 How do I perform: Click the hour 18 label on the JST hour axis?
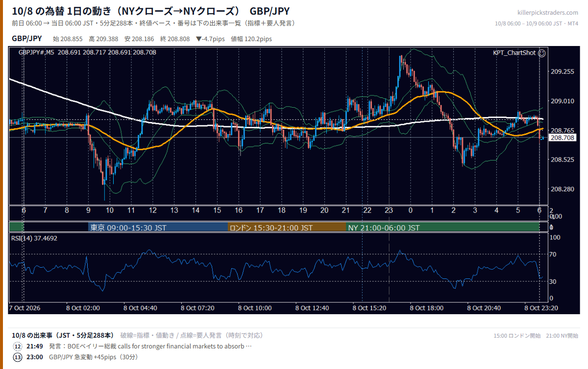coord(281,210)
